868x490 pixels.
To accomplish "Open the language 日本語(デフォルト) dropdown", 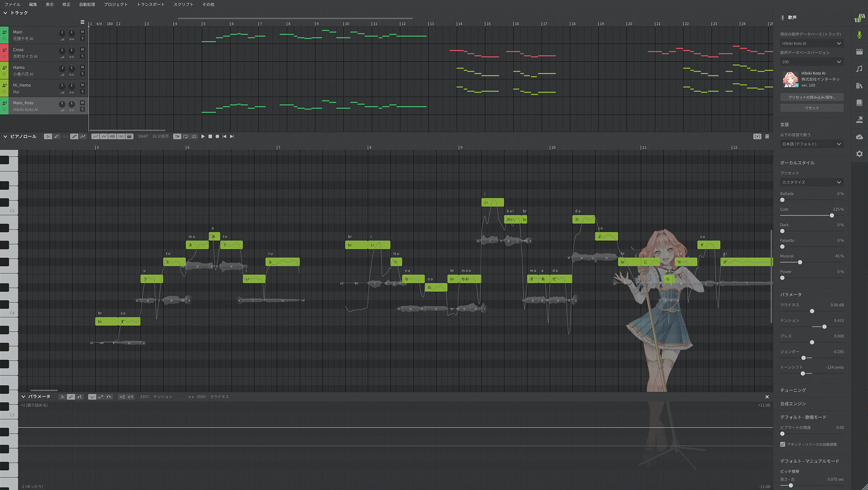I will tap(811, 144).
